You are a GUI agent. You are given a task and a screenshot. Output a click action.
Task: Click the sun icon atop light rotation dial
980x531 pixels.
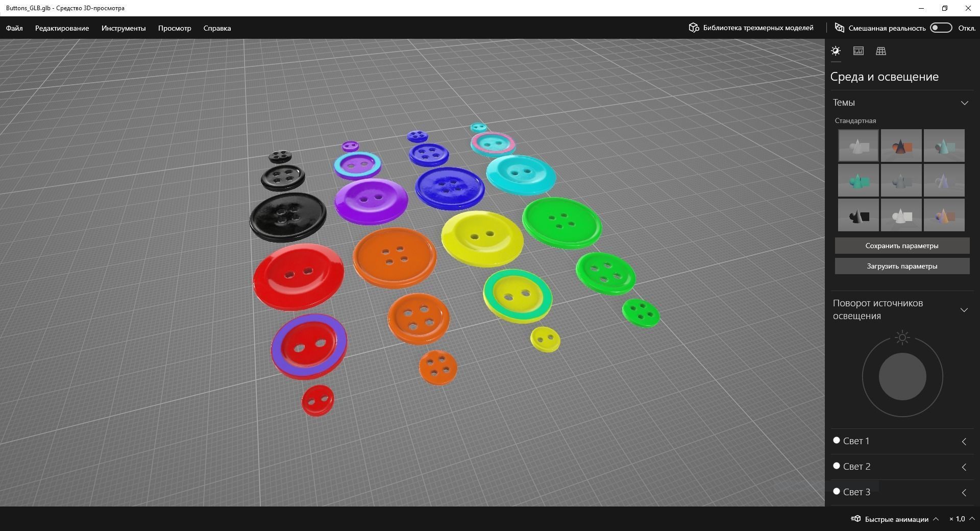[902, 337]
